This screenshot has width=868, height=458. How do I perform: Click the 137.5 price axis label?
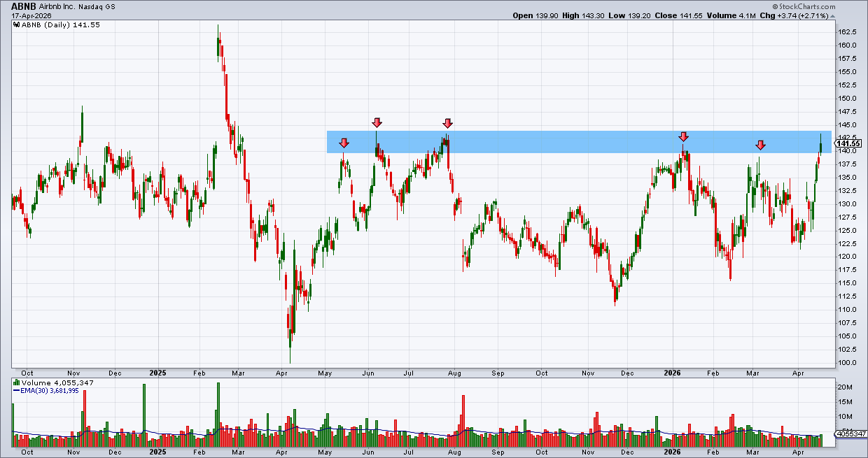pyautogui.click(x=847, y=164)
